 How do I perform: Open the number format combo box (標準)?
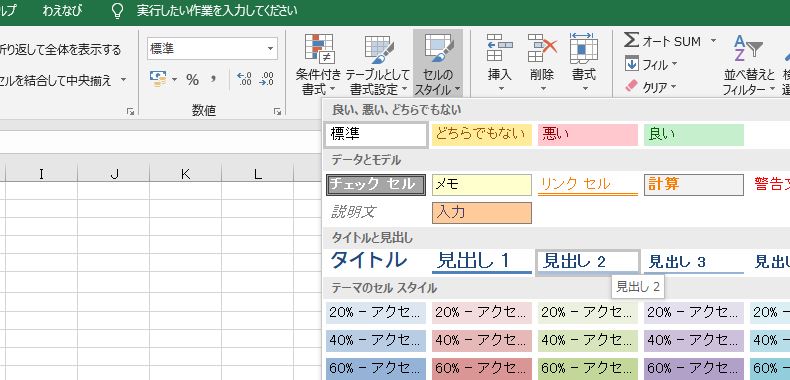[x=212, y=49]
